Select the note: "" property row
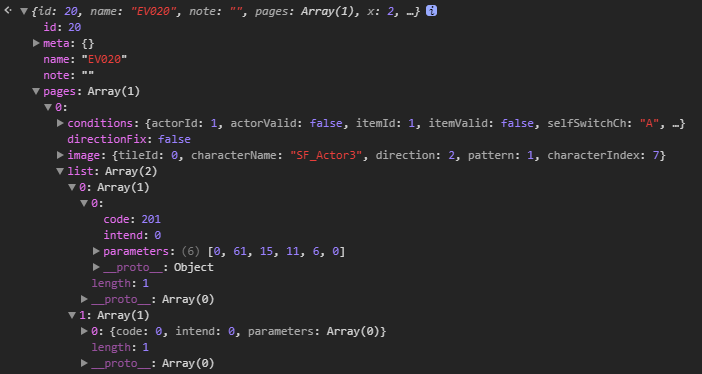Screen dimensions: 702x374 click(68, 75)
